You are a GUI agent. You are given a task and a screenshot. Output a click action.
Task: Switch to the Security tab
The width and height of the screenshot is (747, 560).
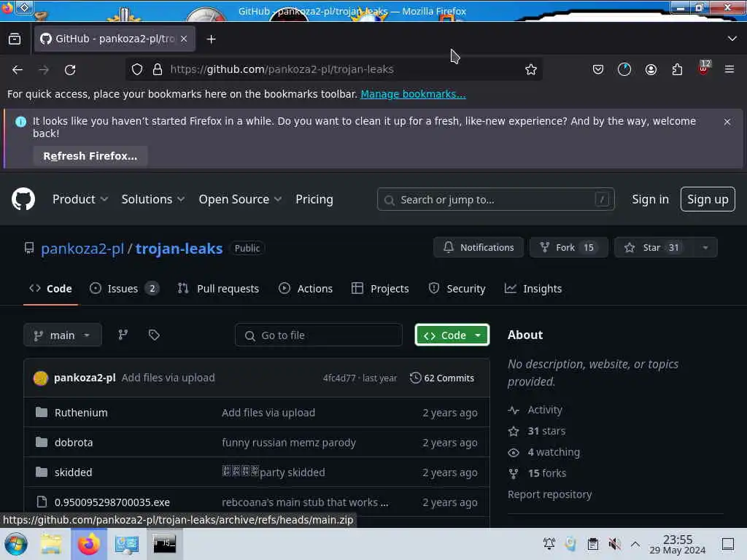(x=457, y=289)
